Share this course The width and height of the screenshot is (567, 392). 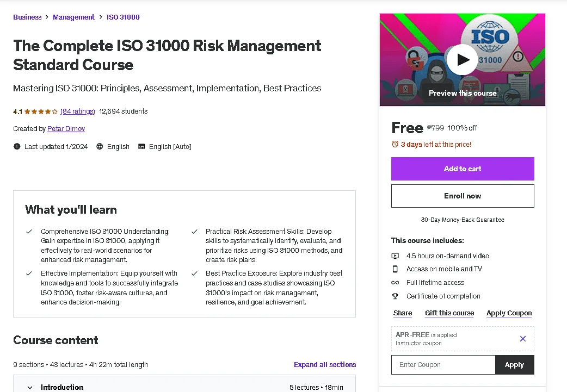[403, 313]
